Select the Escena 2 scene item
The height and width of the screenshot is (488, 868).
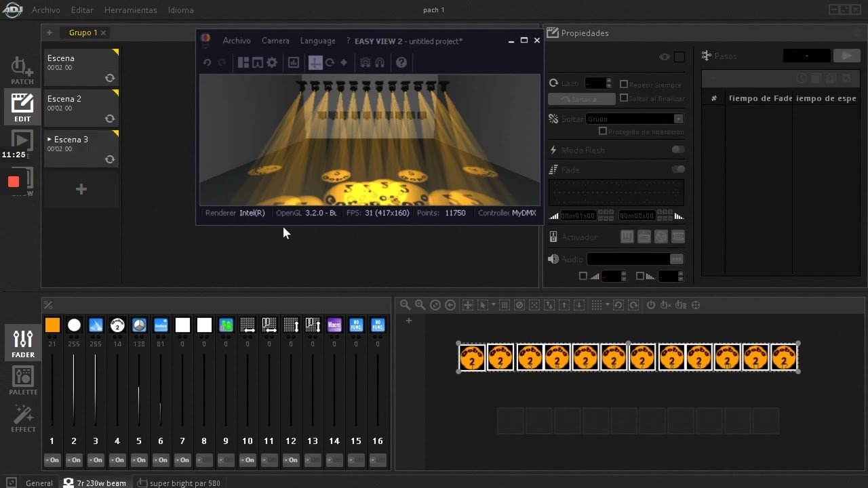81,108
